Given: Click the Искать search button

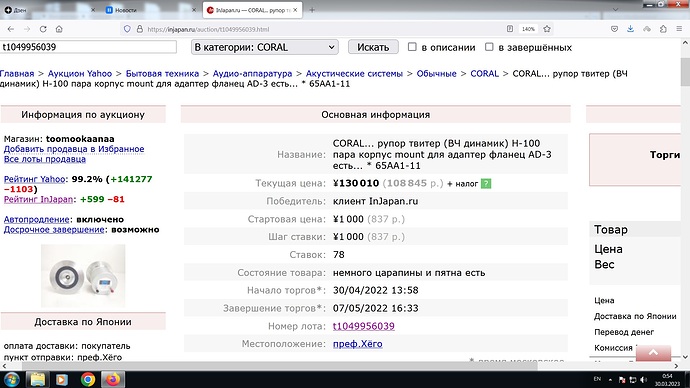Looking at the screenshot, I should [x=373, y=47].
